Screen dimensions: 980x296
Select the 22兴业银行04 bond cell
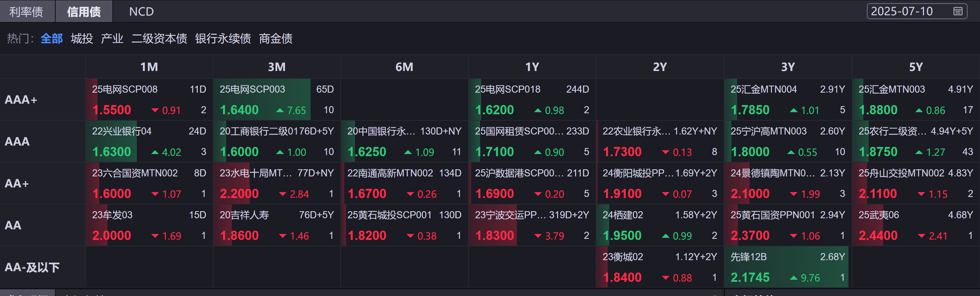(149, 141)
